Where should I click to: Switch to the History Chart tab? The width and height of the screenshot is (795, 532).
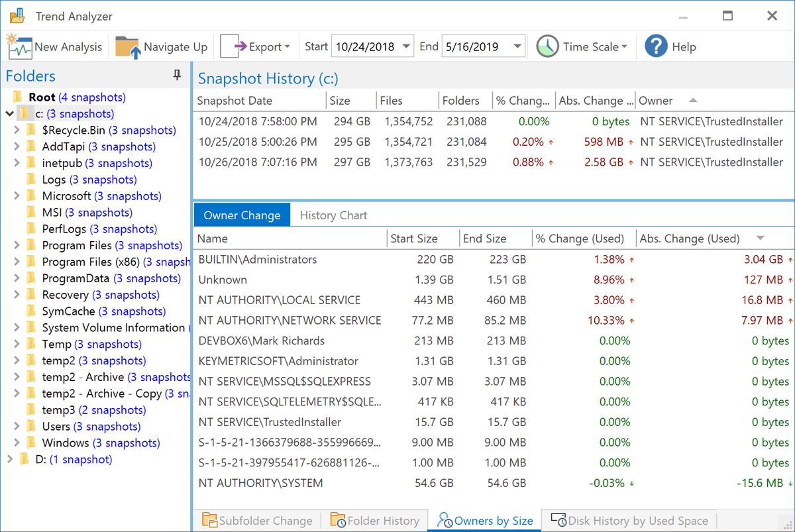click(x=333, y=215)
